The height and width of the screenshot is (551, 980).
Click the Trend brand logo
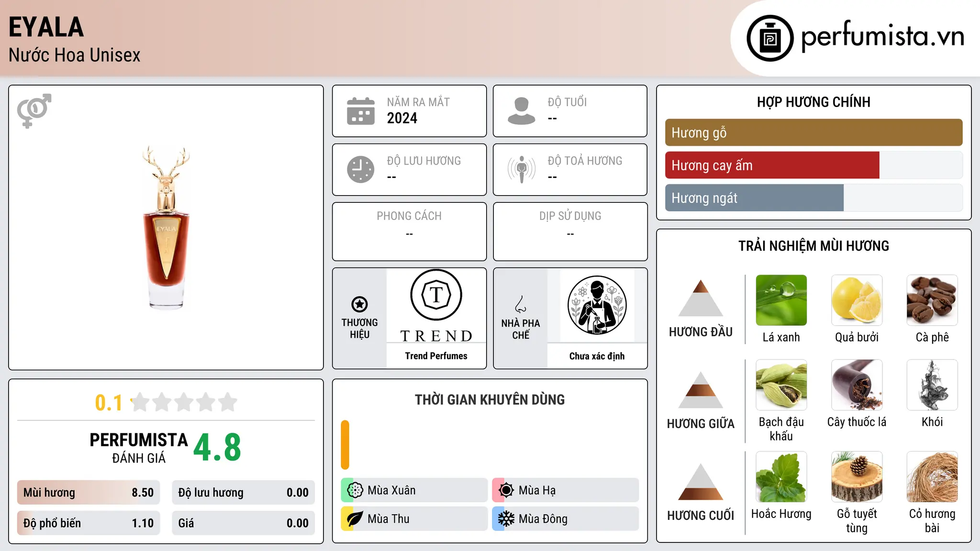[436, 306]
